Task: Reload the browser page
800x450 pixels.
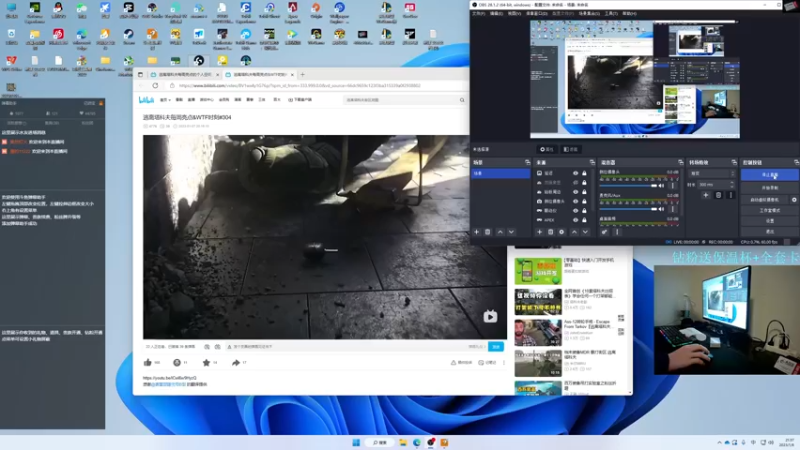Action: click(155, 86)
